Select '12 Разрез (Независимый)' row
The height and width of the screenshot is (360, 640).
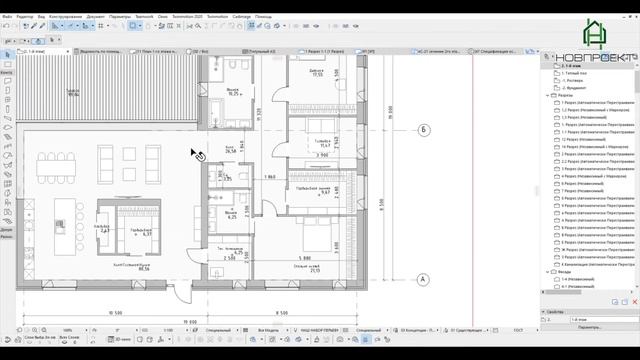point(584,139)
